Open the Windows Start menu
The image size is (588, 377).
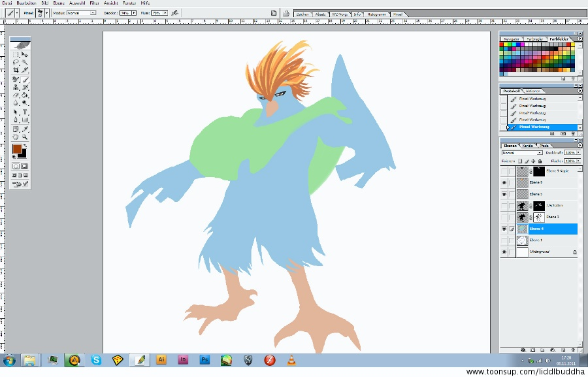8,361
